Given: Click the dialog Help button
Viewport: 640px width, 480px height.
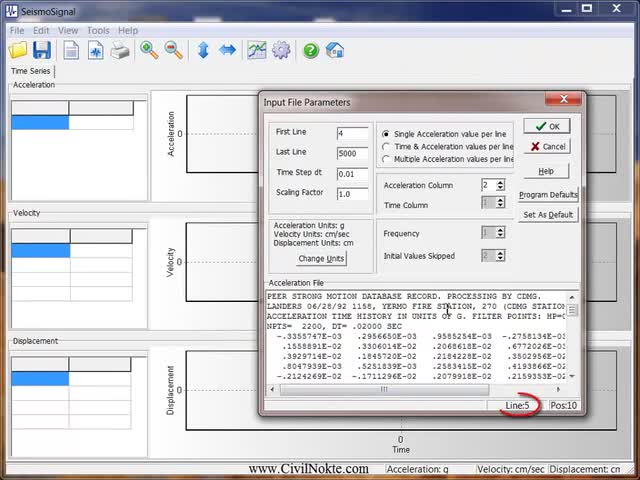Looking at the screenshot, I should point(546,171).
